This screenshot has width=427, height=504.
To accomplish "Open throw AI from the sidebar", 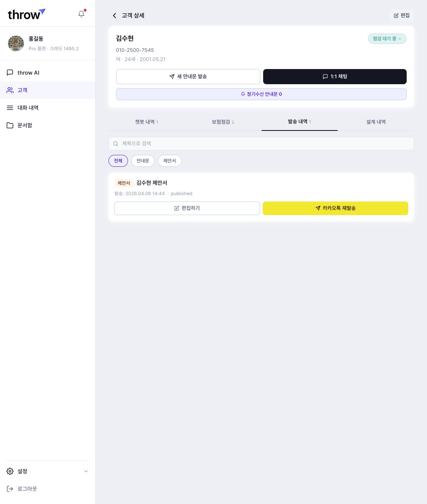I will (x=28, y=73).
